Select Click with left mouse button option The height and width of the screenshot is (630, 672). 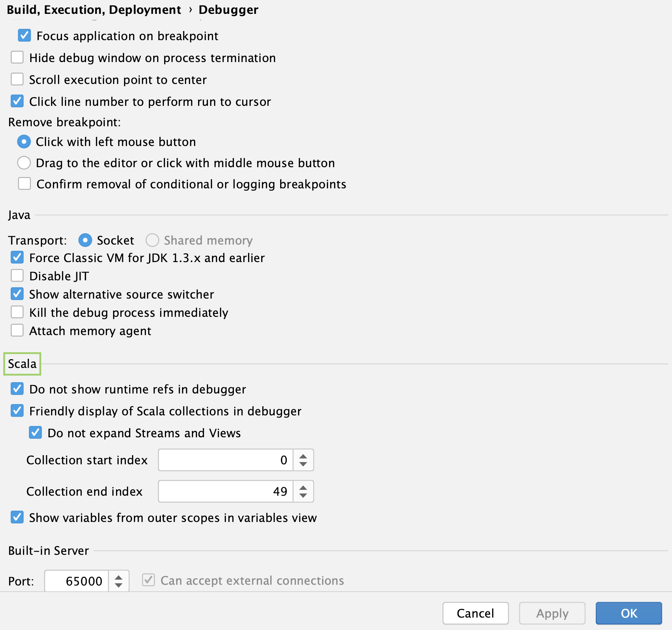click(x=24, y=142)
